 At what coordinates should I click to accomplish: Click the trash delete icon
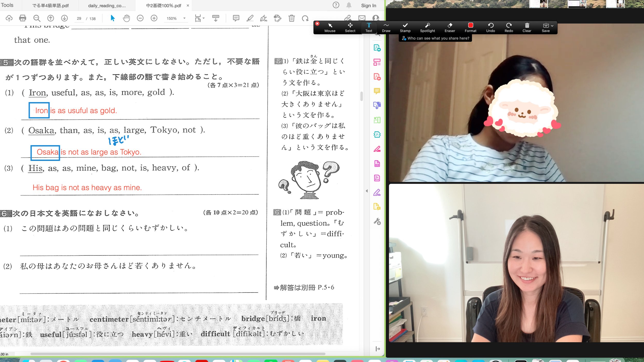pos(291,18)
